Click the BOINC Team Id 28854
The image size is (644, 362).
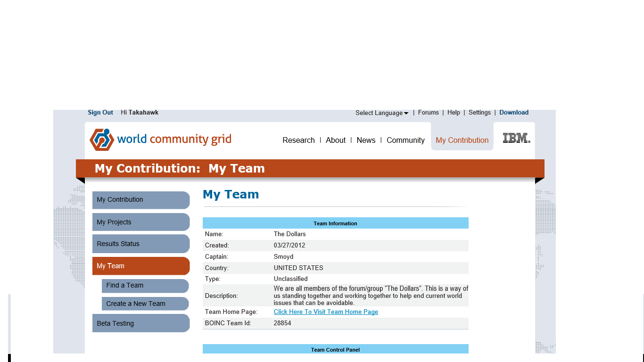pyautogui.click(x=282, y=323)
